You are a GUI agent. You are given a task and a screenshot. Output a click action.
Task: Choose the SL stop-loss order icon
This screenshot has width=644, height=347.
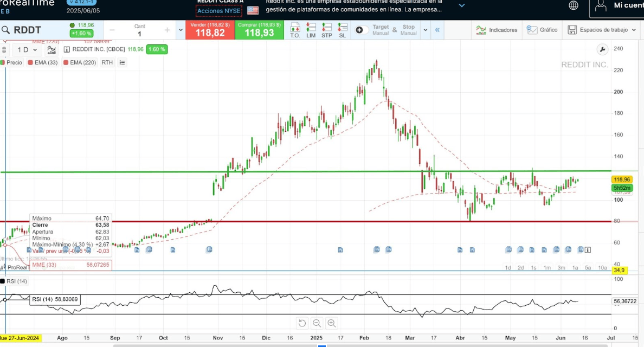pos(343,30)
